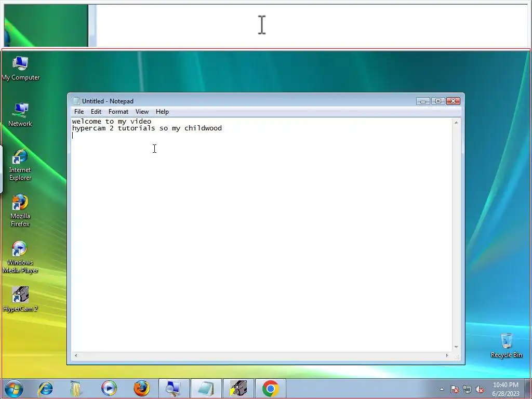Select the HyperCam 2 desktop shortcut
Screen dimensions: 532x399
(20, 299)
